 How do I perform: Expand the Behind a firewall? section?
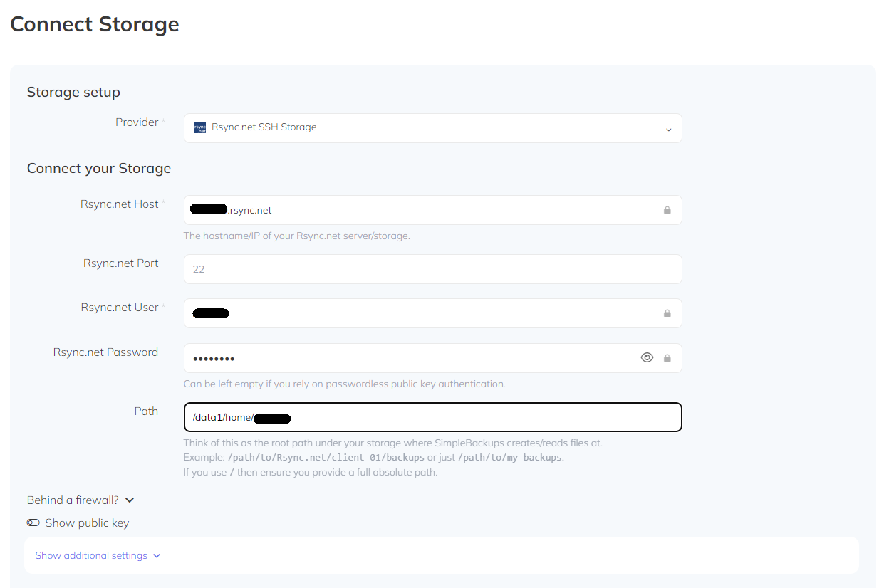(75, 500)
